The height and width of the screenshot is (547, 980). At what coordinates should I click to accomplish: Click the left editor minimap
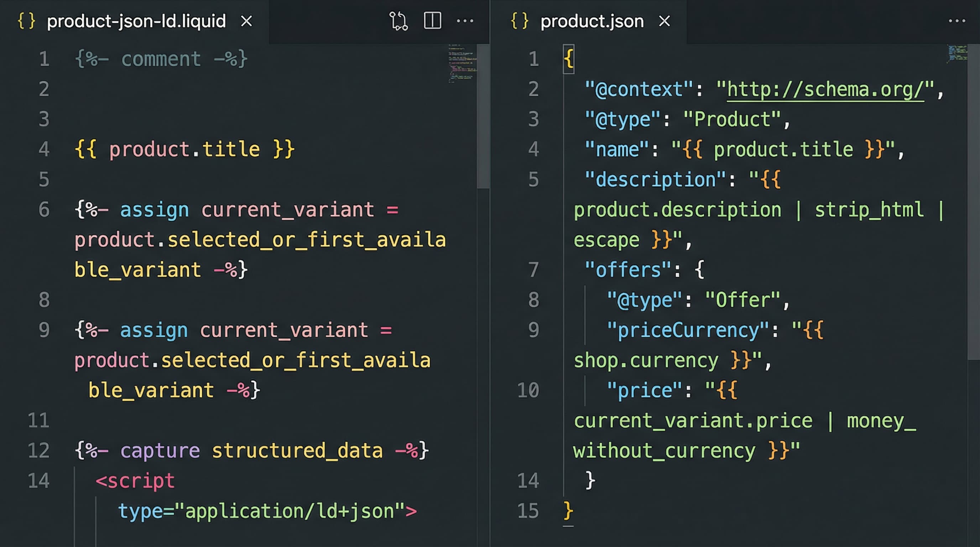[462, 63]
